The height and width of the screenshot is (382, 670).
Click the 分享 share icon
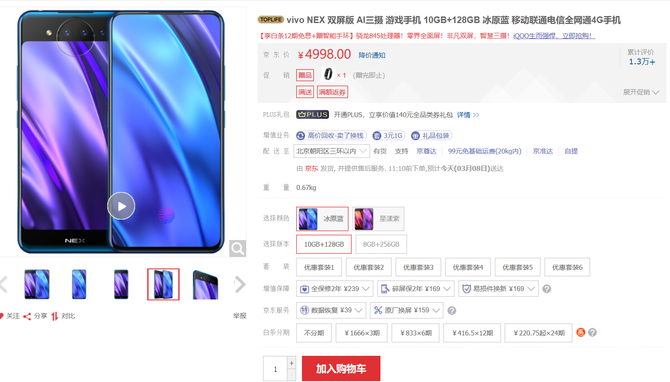(27, 316)
